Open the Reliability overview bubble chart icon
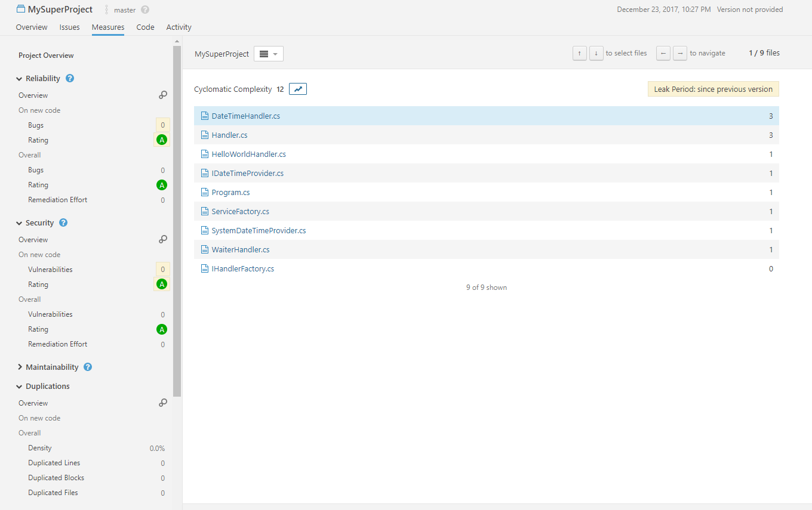The image size is (812, 510). click(162, 95)
